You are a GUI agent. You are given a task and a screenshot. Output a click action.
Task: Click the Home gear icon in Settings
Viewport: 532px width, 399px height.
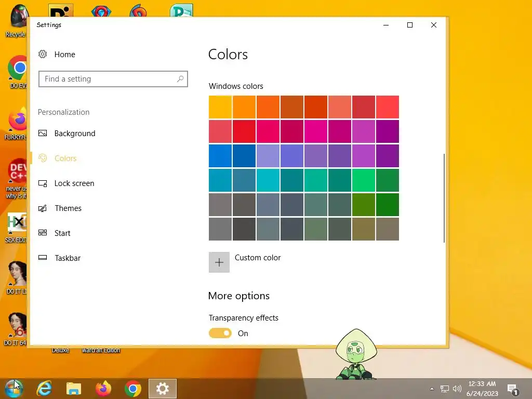click(43, 54)
